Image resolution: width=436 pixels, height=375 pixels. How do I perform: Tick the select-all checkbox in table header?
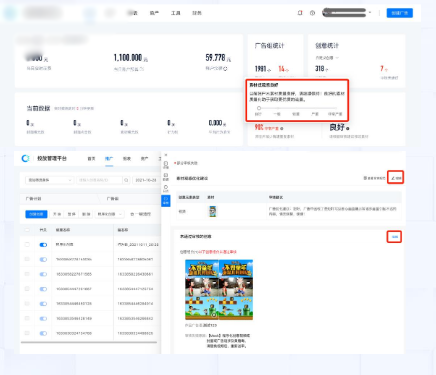(x=27, y=230)
